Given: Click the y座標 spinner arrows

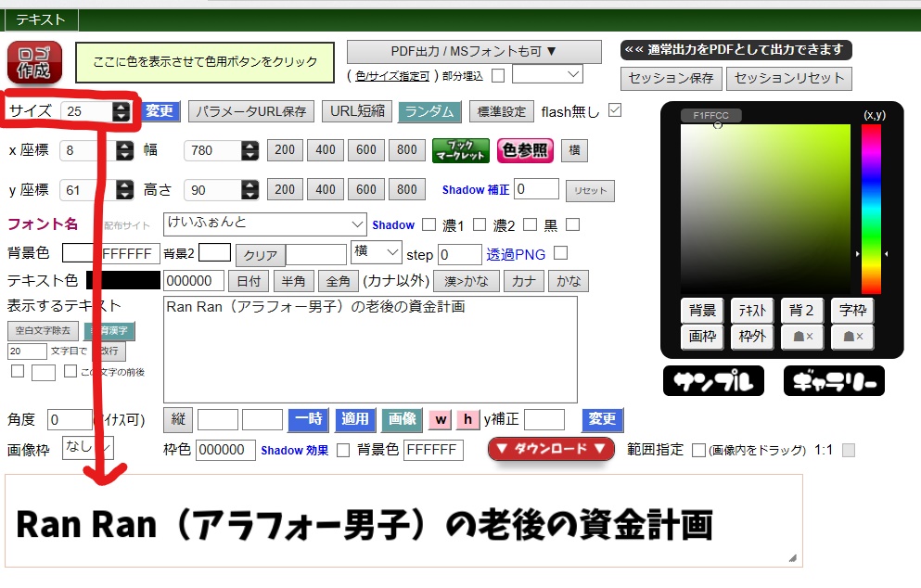Looking at the screenshot, I should click(x=124, y=190).
